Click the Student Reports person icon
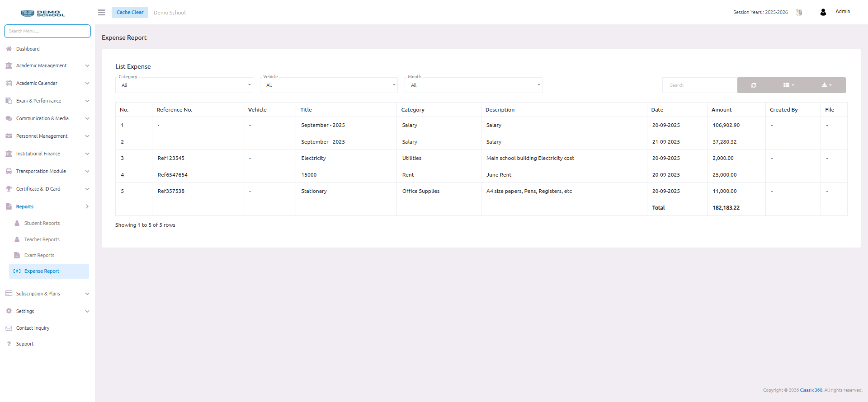The height and width of the screenshot is (402, 868). [x=17, y=223]
